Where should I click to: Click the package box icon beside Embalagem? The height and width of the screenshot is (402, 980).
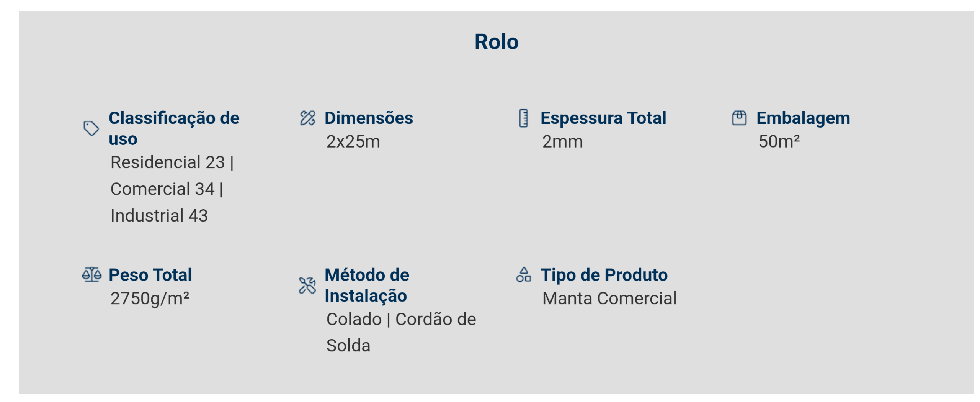click(x=739, y=118)
